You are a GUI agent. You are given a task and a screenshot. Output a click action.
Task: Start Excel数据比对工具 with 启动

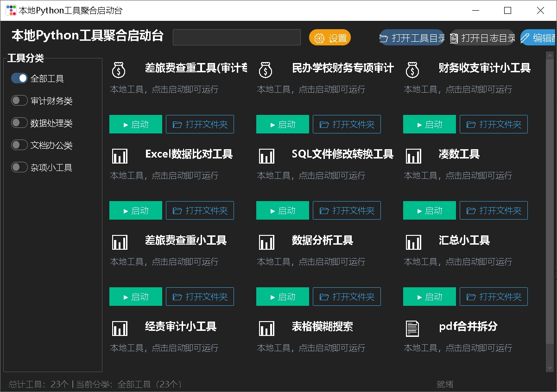[x=136, y=210]
